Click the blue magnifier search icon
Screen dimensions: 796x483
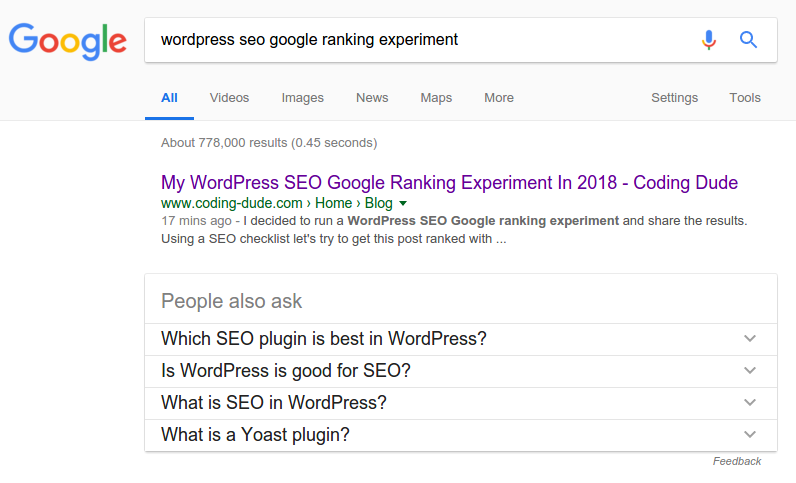click(x=748, y=40)
